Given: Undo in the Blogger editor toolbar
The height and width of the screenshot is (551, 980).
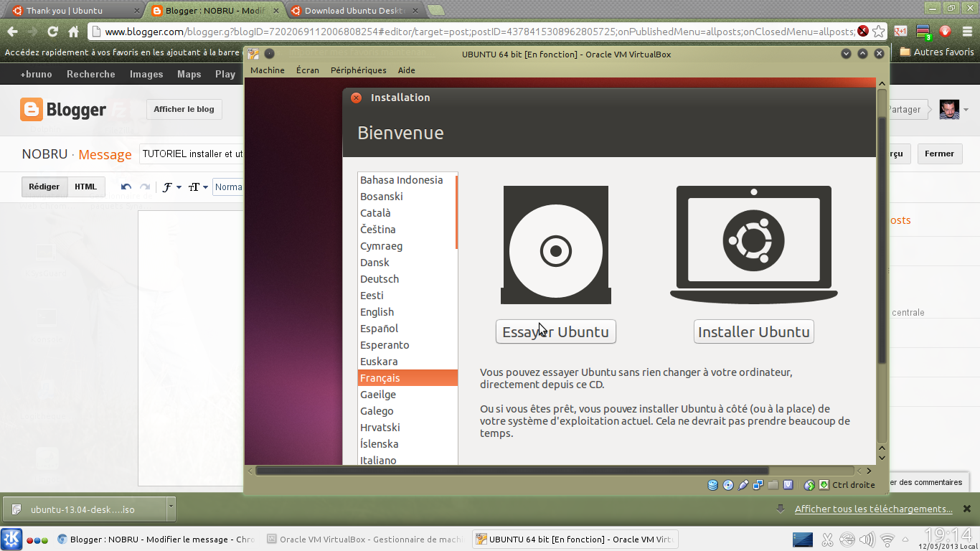Looking at the screenshot, I should click(x=126, y=187).
